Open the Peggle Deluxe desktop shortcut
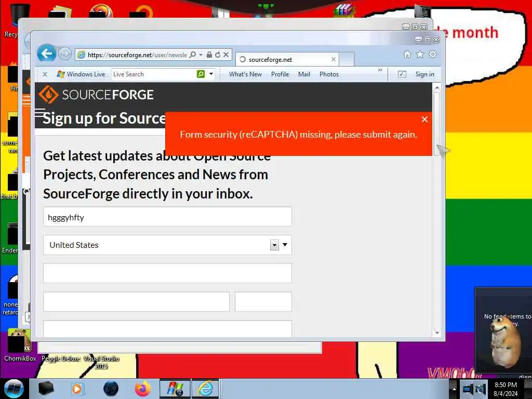 [x=61, y=358]
